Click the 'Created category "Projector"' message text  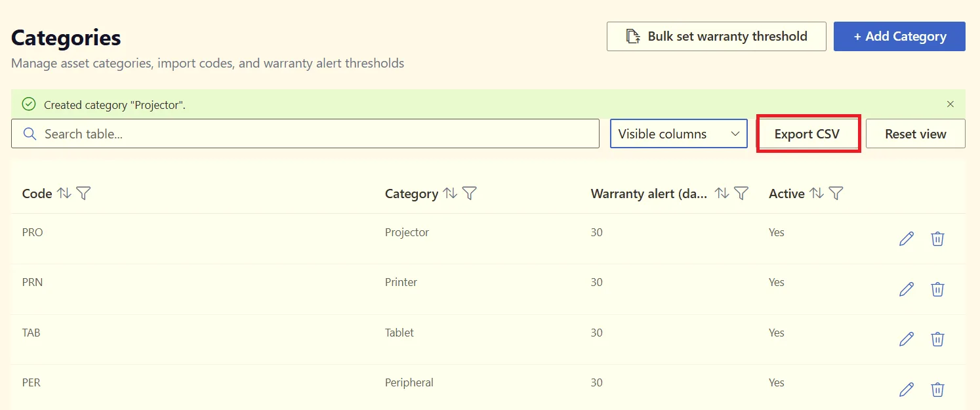115,105
